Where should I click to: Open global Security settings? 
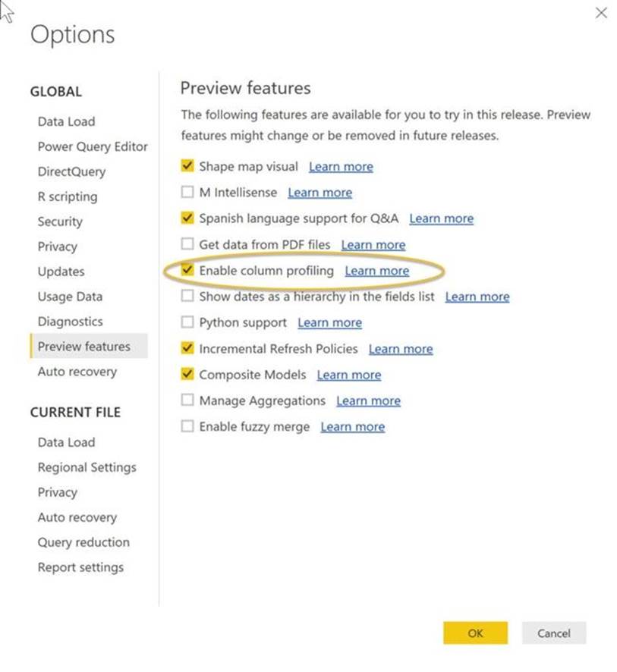59,221
